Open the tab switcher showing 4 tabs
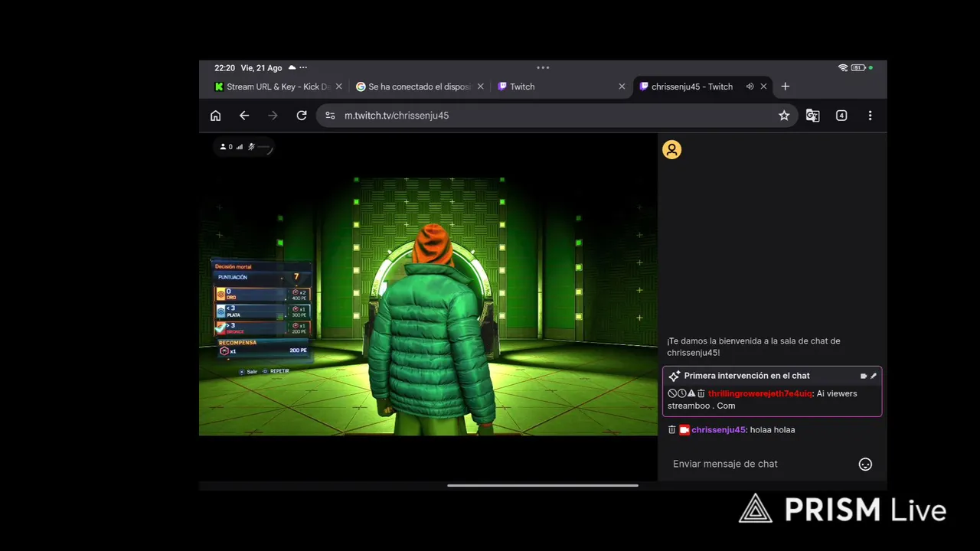The image size is (980, 551). click(841, 116)
